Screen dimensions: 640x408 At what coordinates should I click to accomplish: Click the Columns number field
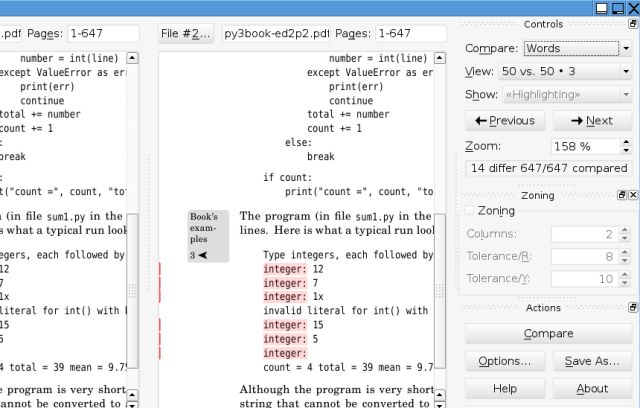tap(585, 234)
